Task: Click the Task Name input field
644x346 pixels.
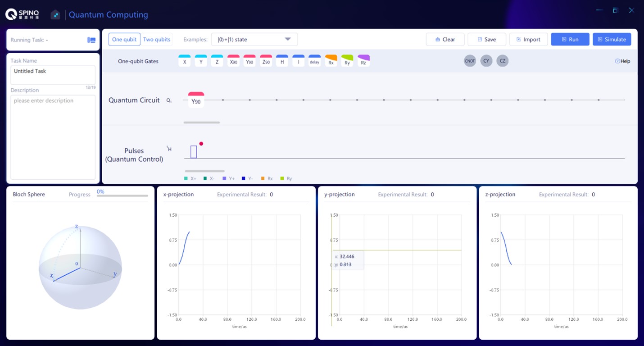Action: point(53,74)
